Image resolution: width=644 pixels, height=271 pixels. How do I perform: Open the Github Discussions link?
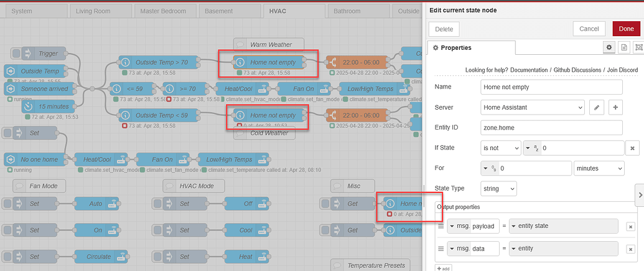tap(577, 70)
